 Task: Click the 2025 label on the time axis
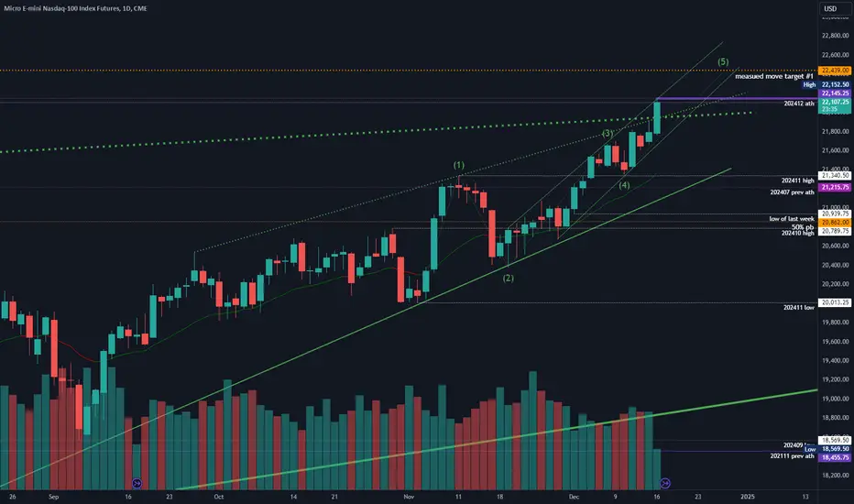point(748,497)
